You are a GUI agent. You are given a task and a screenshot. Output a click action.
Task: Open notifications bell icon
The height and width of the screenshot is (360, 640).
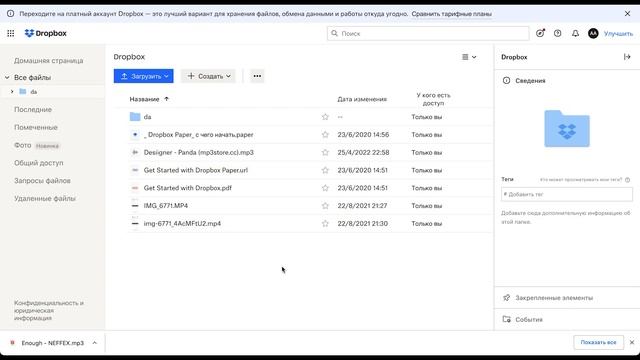(575, 33)
